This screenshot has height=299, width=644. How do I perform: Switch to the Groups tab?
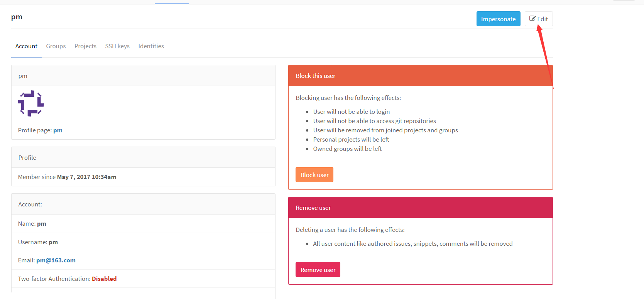click(x=56, y=46)
